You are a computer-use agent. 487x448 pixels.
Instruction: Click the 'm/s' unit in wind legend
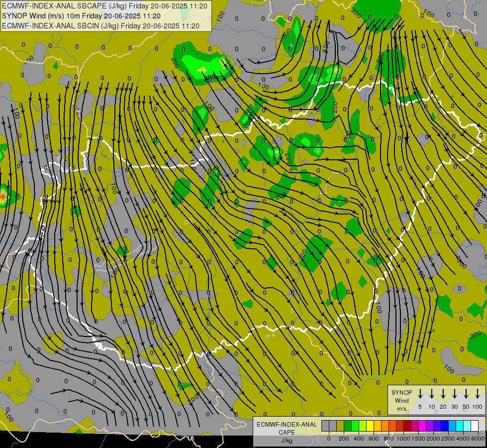click(x=402, y=409)
